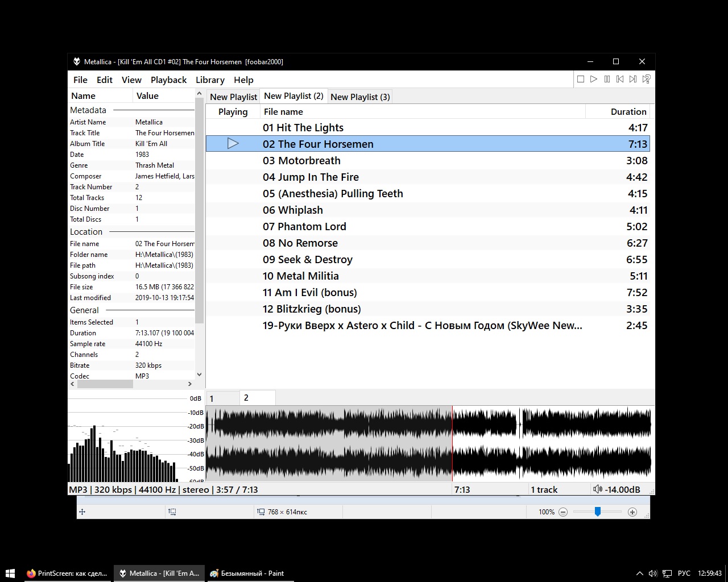The height and width of the screenshot is (582, 728).
Task: Select visualization tab 1
Action: (222, 398)
